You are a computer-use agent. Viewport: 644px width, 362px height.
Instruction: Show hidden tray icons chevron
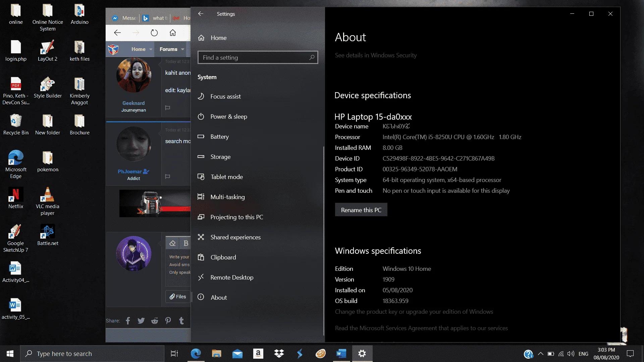(540, 354)
